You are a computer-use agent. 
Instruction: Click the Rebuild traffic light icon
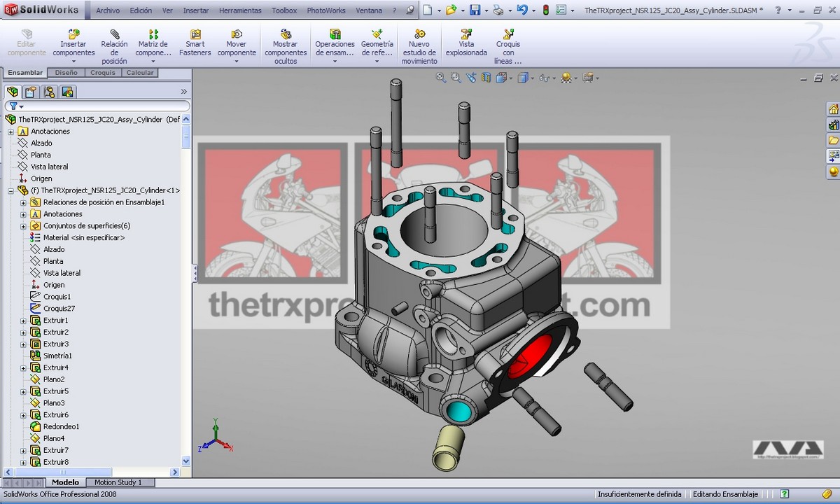point(545,10)
